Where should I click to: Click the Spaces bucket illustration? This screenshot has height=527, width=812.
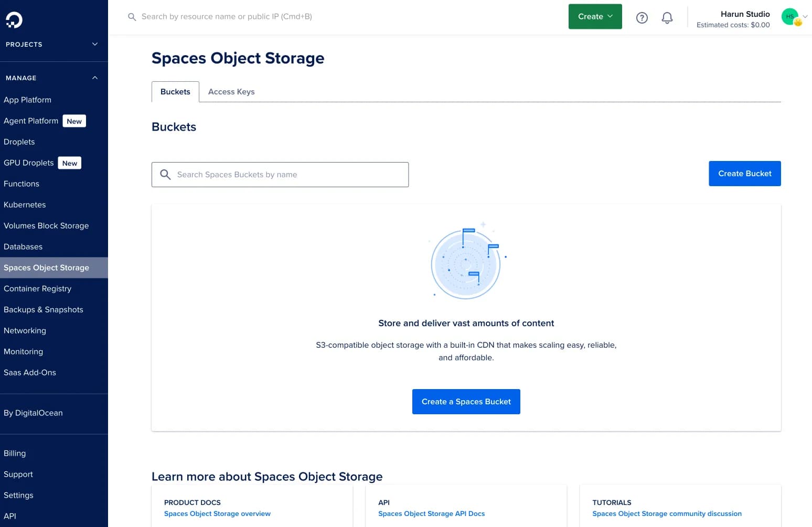point(466,262)
